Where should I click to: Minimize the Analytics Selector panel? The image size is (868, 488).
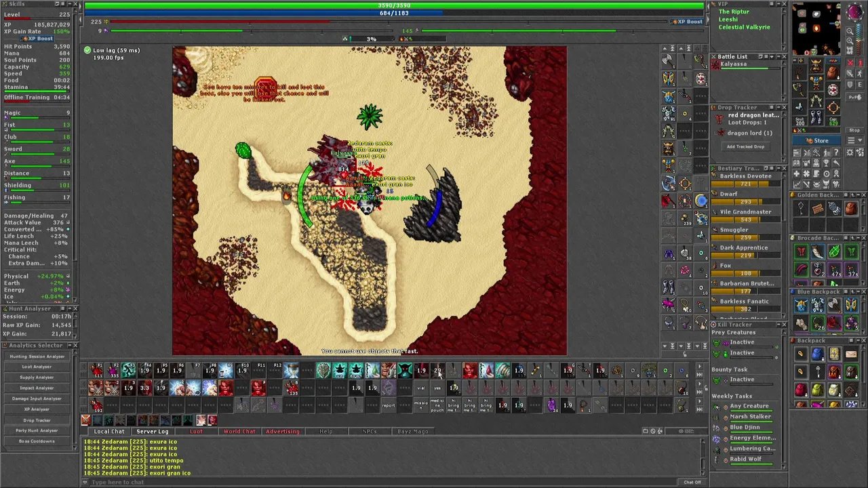[x=70, y=345]
